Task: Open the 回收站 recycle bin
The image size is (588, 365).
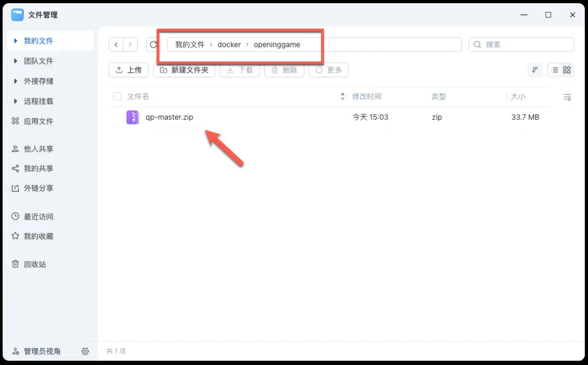Action: pos(34,264)
